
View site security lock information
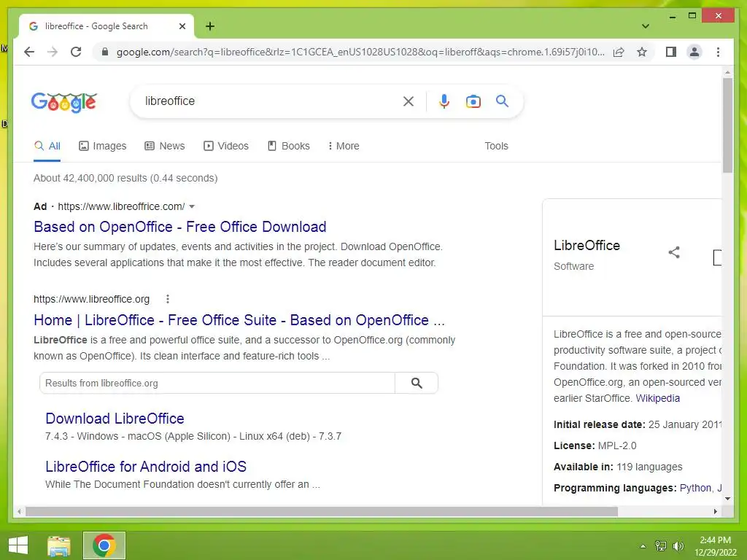[x=105, y=52]
